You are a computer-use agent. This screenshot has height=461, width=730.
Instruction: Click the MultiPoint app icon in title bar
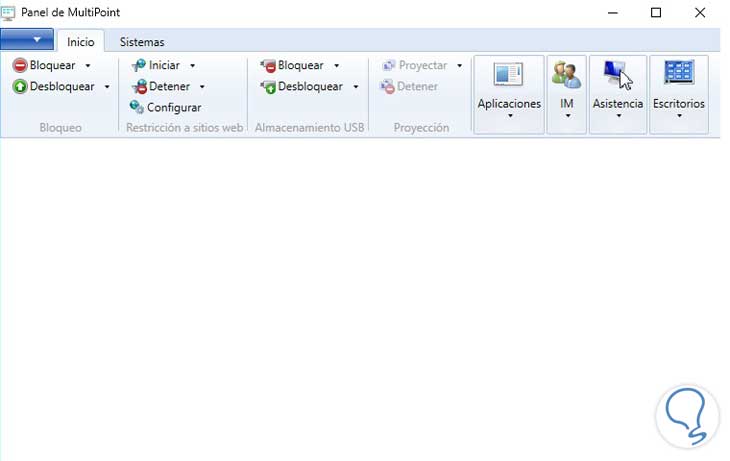click(8, 13)
